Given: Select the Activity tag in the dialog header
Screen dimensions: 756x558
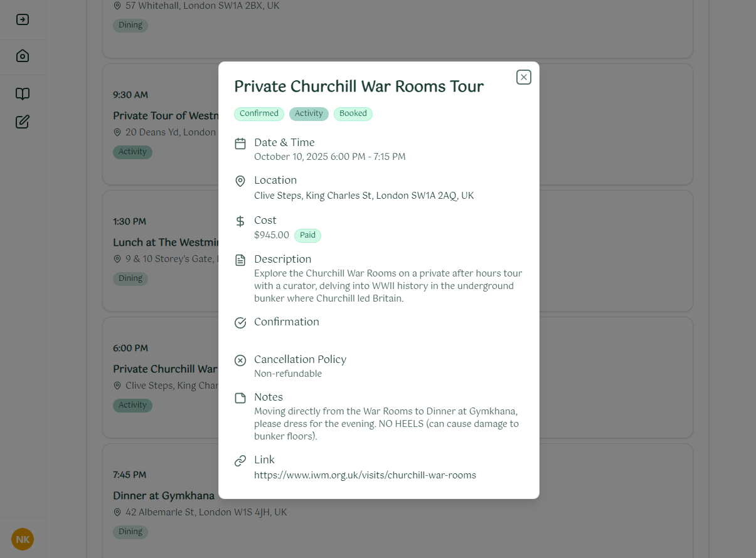Looking at the screenshot, I should coord(309,113).
